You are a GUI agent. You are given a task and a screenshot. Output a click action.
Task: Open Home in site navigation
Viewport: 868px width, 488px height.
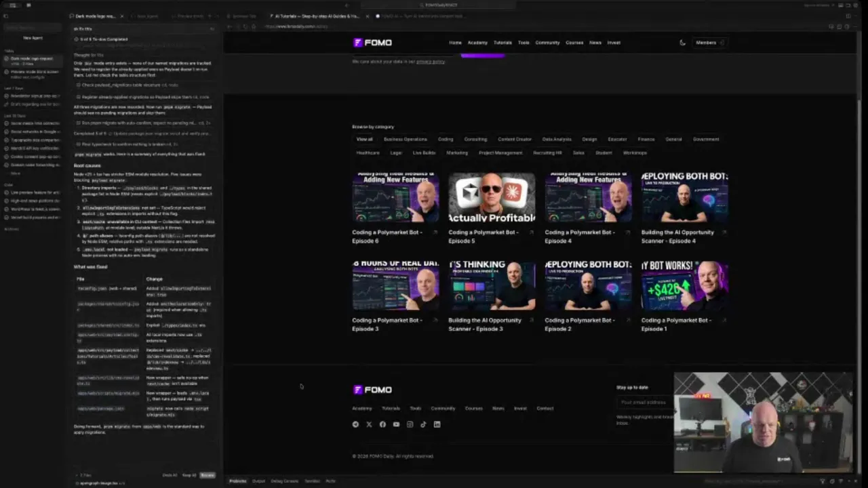tap(455, 43)
